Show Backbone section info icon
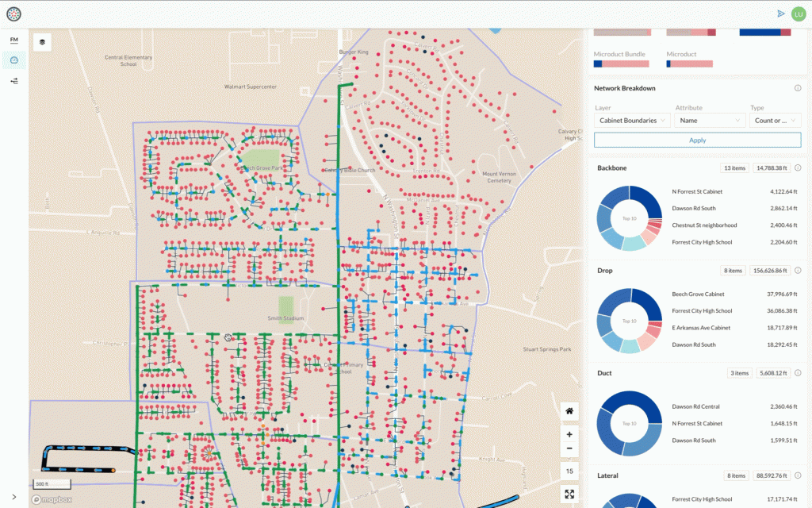The image size is (812, 508). (798, 168)
